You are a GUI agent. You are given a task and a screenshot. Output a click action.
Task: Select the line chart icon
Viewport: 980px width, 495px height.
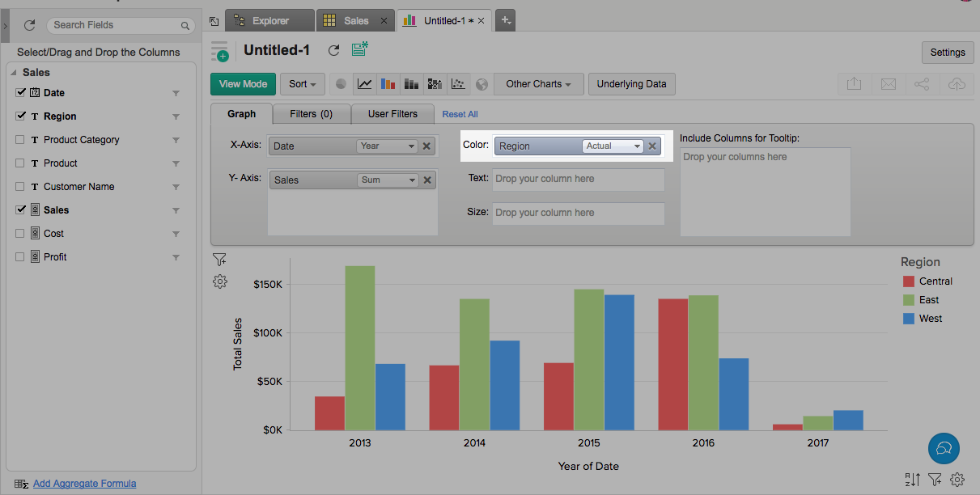[x=365, y=84]
